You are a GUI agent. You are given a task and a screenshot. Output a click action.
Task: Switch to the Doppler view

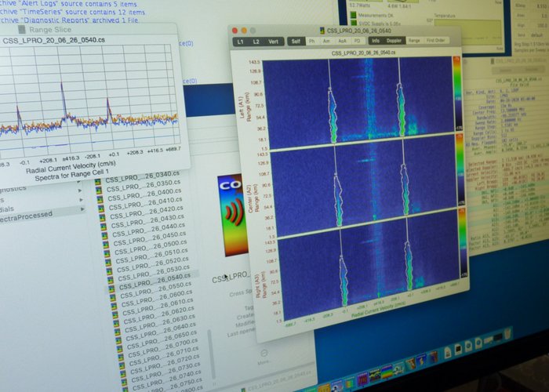point(394,41)
